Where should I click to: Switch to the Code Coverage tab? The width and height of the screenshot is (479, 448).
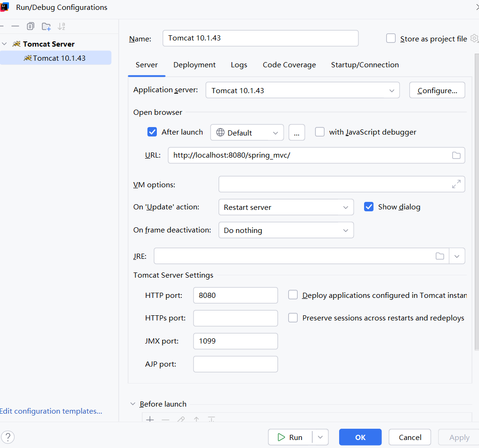click(x=289, y=65)
